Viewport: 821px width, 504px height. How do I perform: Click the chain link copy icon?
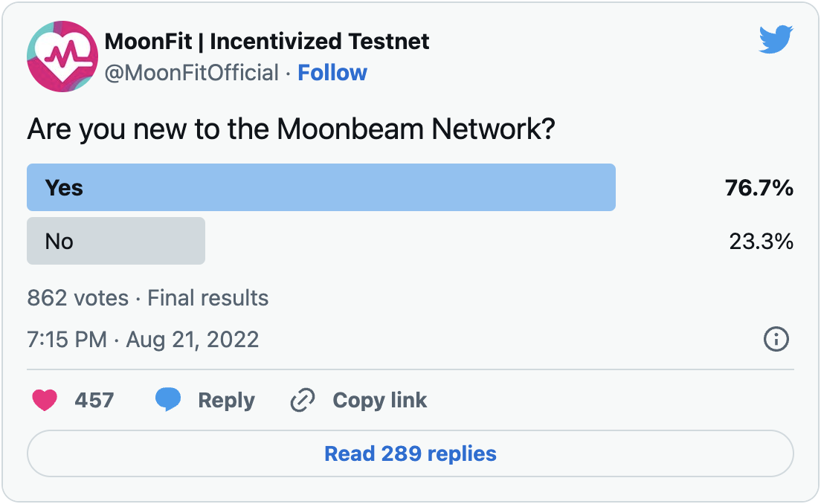(303, 401)
